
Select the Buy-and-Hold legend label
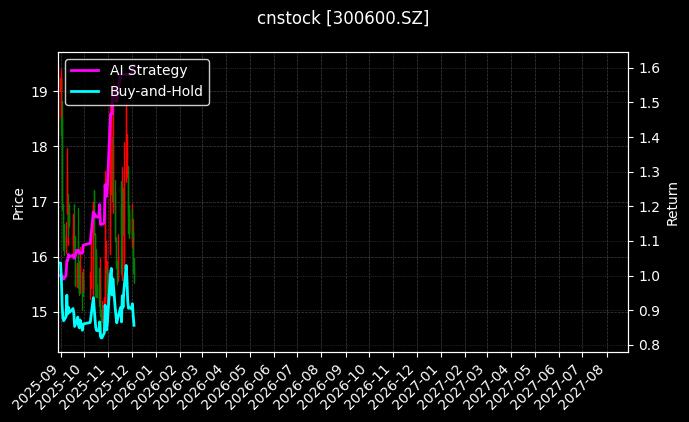point(156,91)
